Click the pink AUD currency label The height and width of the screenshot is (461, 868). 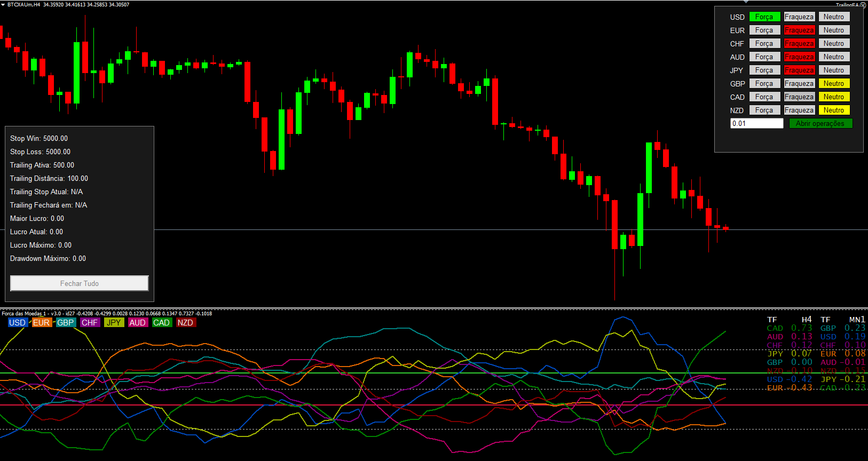[137, 322]
